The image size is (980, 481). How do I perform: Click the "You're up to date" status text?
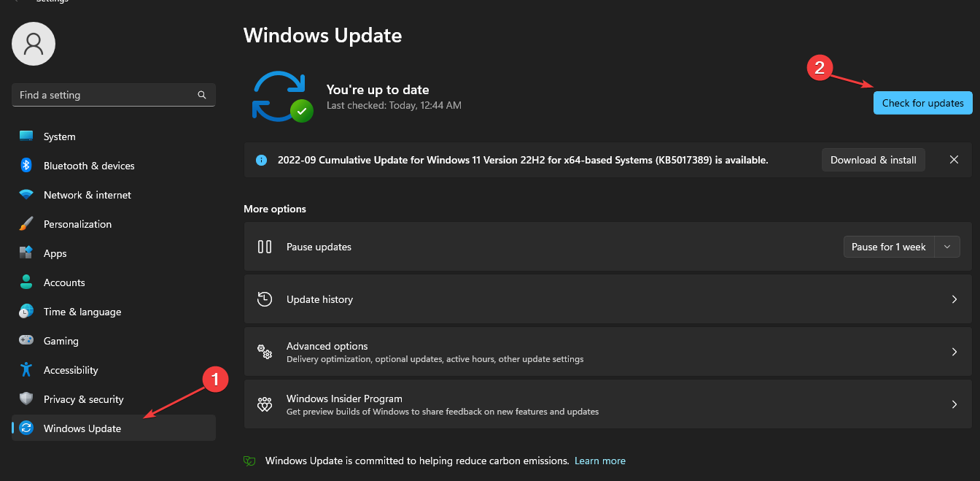coord(378,90)
